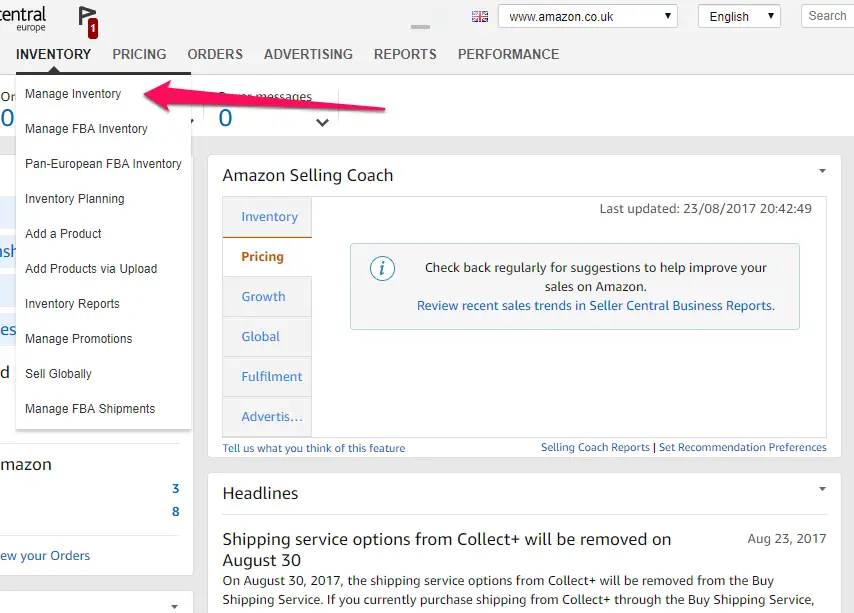The width and height of the screenshot is (854, 613).
Task: Click the 'Aug 23, 2017' headline date
Action: (x=786, y=539)
